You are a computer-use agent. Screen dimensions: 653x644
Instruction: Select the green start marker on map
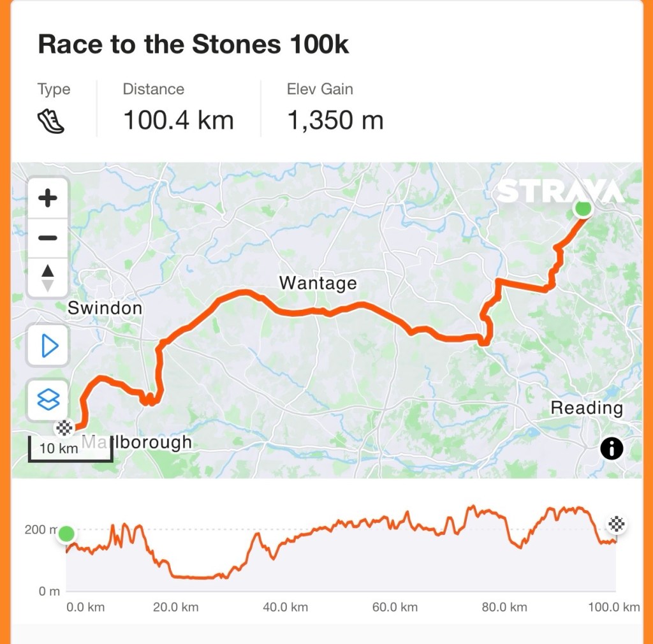coord(583,208)
